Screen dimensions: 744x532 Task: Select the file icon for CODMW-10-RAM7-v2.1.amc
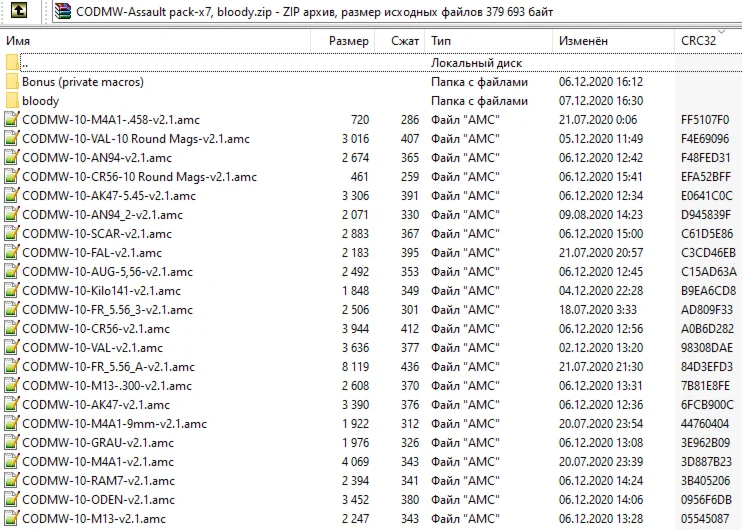coord(12,480)
